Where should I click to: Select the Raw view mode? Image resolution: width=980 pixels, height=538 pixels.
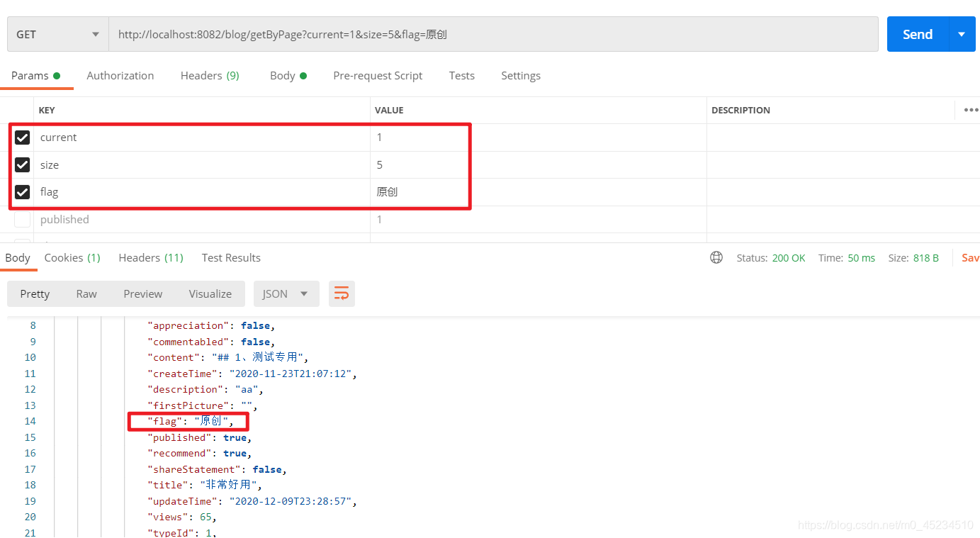click(x=86, y=293)
